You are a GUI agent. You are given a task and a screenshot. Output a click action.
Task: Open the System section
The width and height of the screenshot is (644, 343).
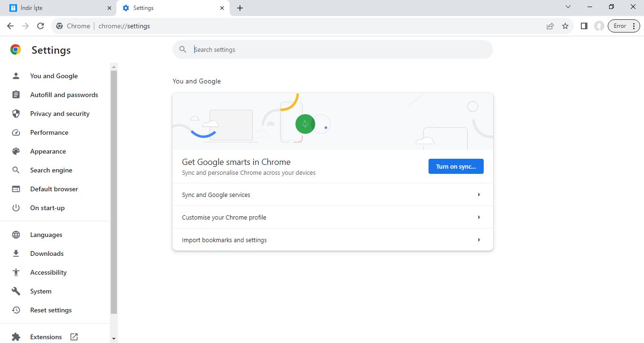tap(41, 291)
